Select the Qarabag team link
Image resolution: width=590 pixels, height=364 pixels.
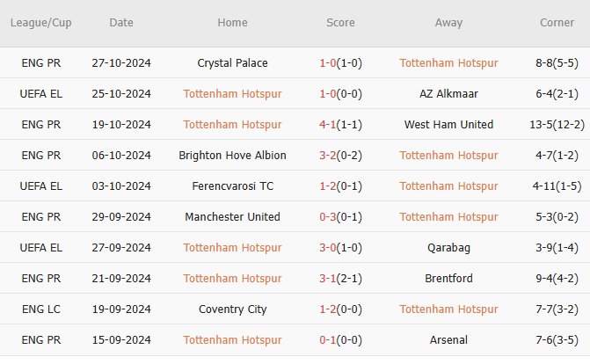tap(448, 248)
